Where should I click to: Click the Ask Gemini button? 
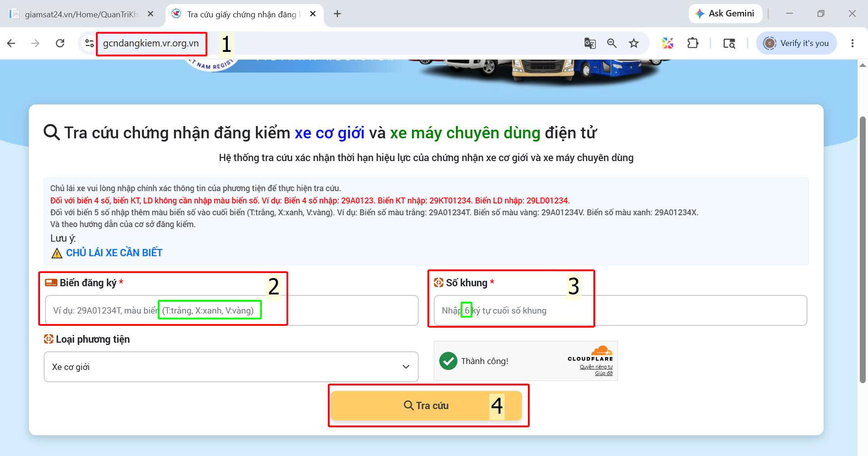725,14
